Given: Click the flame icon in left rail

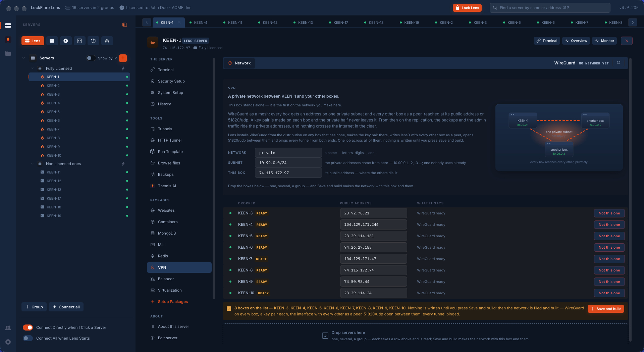Looking at the screenshot, I should point(8,40).
